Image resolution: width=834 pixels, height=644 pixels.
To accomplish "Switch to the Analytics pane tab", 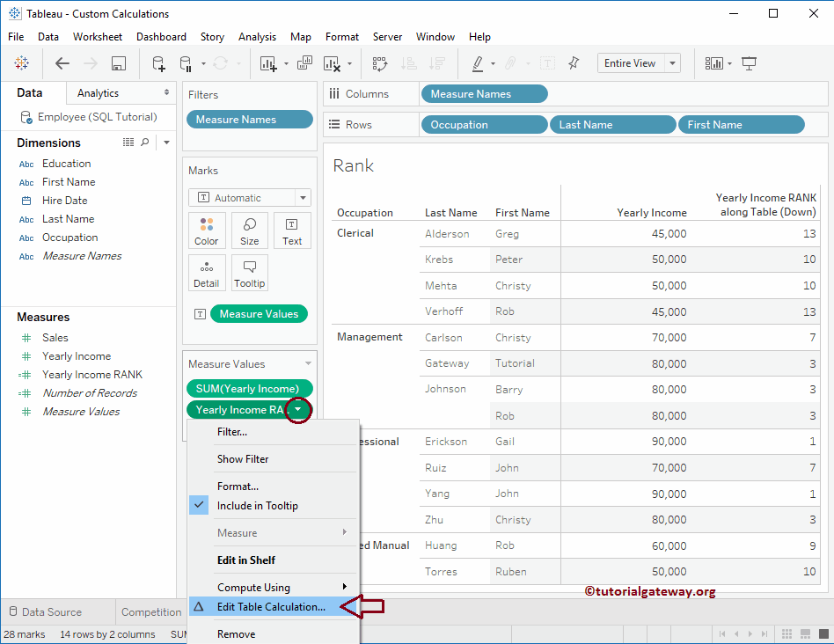I will coord(98,93).
